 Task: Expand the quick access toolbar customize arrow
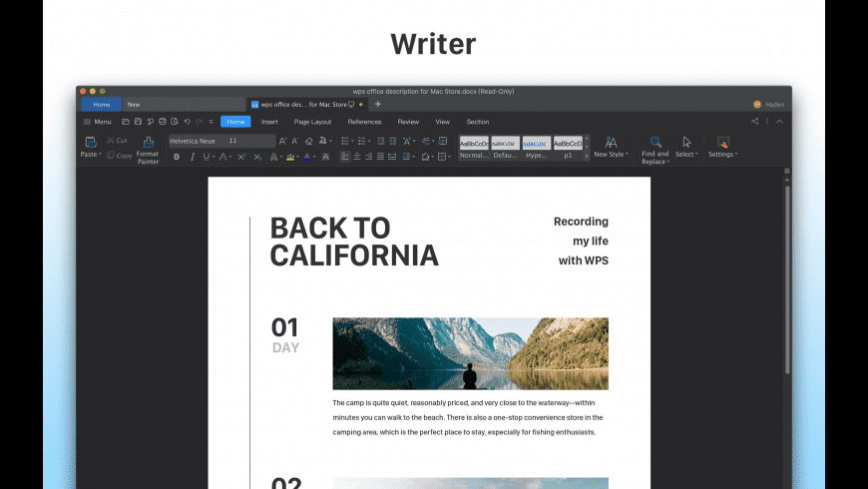(x=211, y=122)
